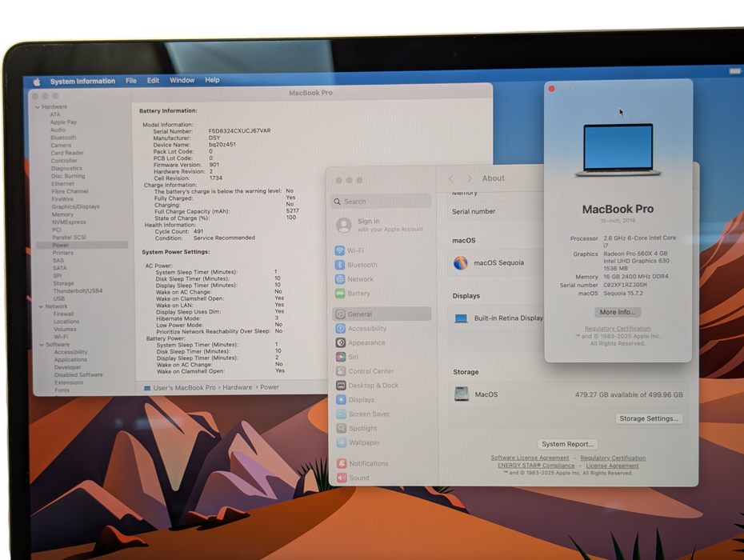
Task: Collapse the Software tree section
Action: pyautogui.click(x=42, y=345)
